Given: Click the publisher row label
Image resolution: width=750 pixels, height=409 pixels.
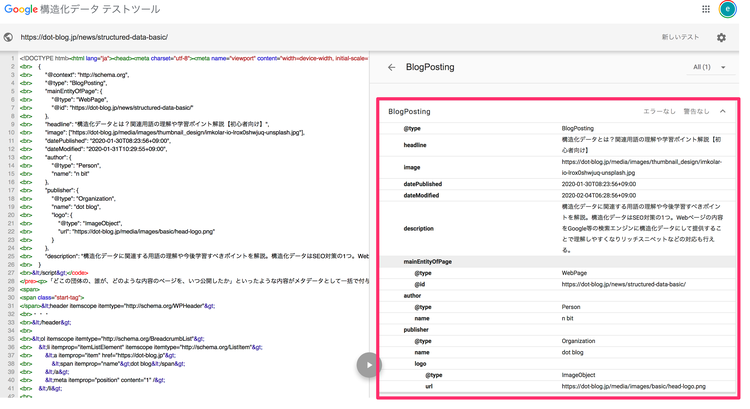Looking at the screenshot, I should (x=416, y=330).
